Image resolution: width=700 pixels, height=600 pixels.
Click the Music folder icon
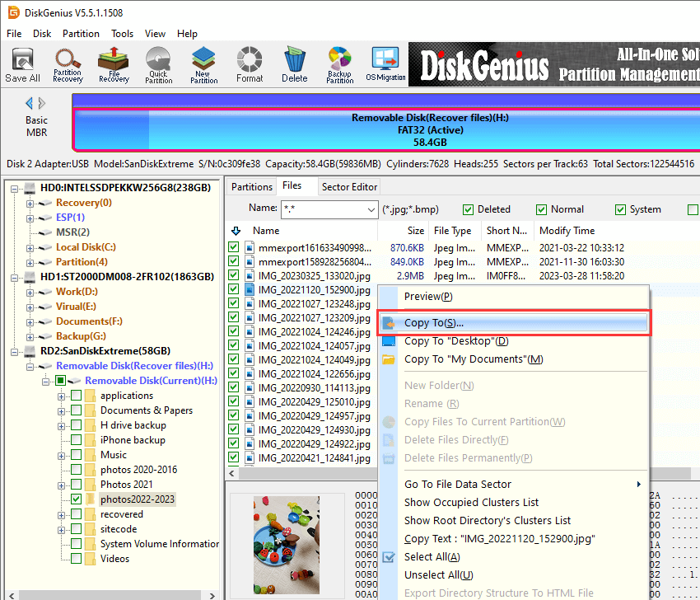pyautogui.click(x=91, y=455)
